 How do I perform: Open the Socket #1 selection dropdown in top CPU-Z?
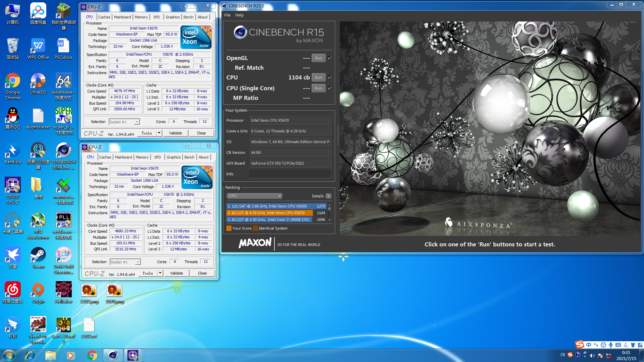(x=124, y=122)
